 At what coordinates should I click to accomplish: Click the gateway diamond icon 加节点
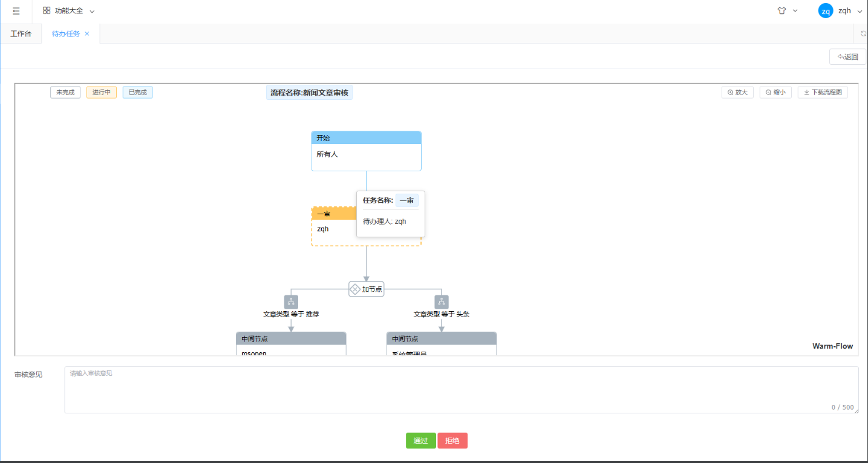coord(355,289)
